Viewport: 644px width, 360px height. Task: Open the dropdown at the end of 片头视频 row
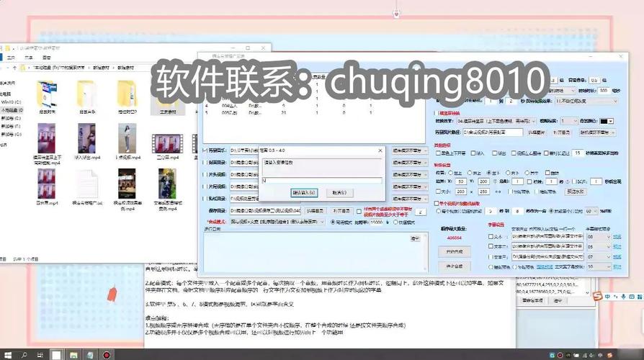[410, 174]
